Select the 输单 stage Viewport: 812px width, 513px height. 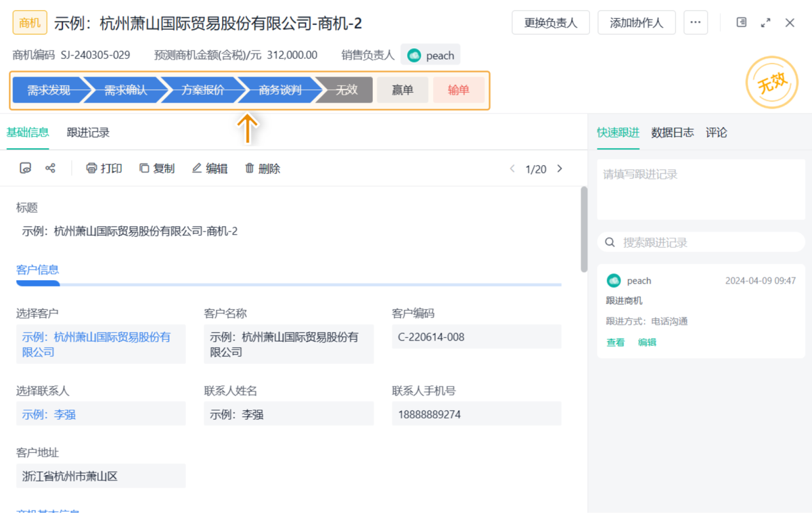(459, 90)
